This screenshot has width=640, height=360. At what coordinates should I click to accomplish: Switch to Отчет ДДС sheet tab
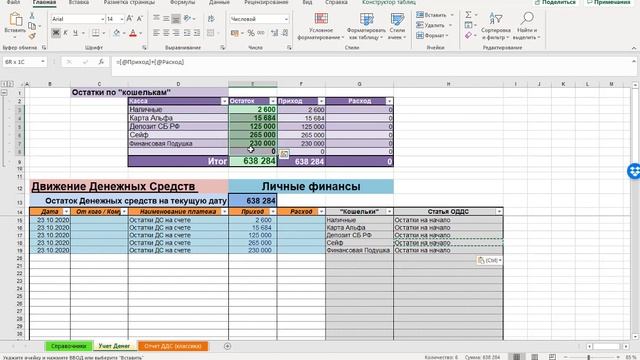(173, 346)
